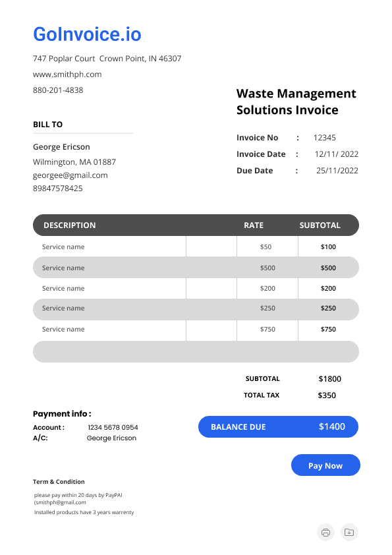The width and height of the screenshot is (392, 555).
Task: Select A/C name George Ericson
Action: pos(111,438)
